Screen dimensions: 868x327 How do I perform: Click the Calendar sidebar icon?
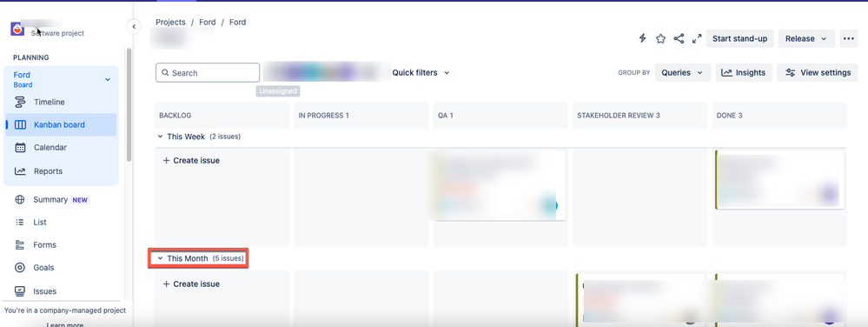pos(21,148)
